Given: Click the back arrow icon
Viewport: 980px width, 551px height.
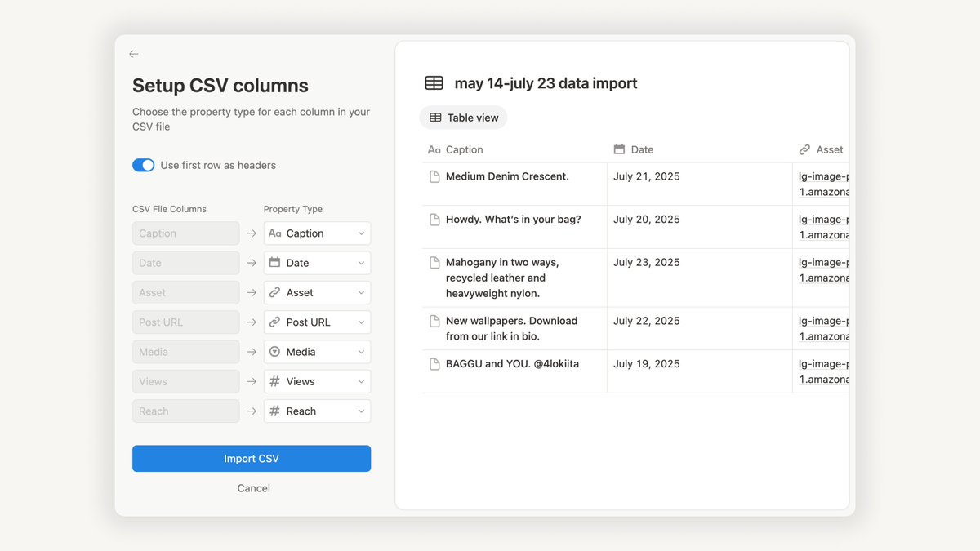Looking at the screenshot, I should (x=134, y=54).
